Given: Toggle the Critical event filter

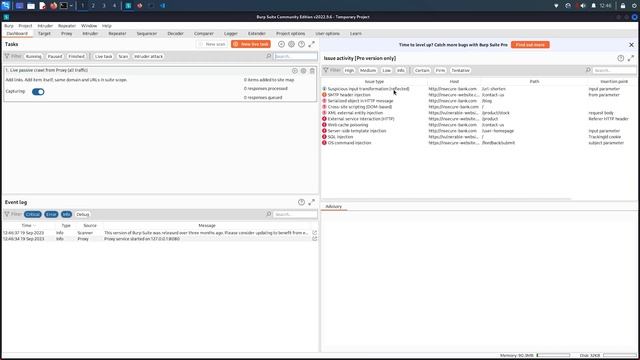Looking at the screenshot, I should (33, 214).
